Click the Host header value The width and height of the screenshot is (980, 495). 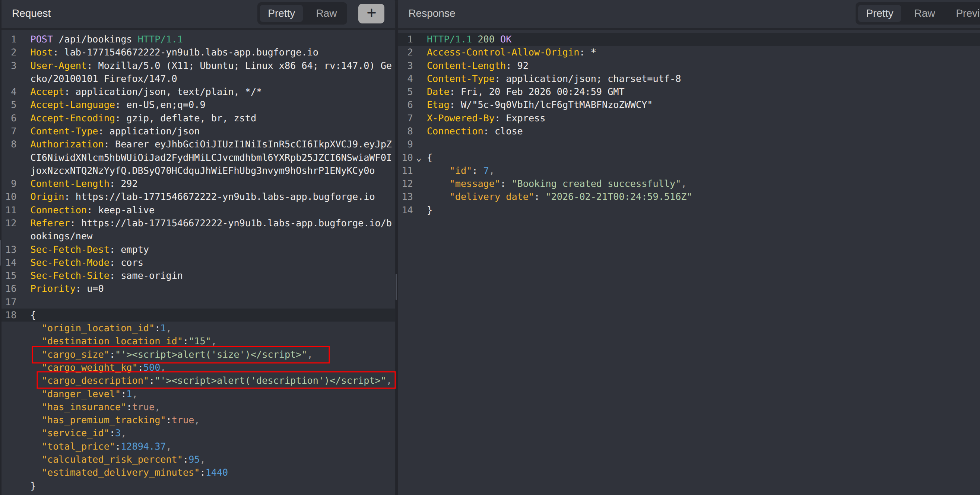[x=191, y=52]
